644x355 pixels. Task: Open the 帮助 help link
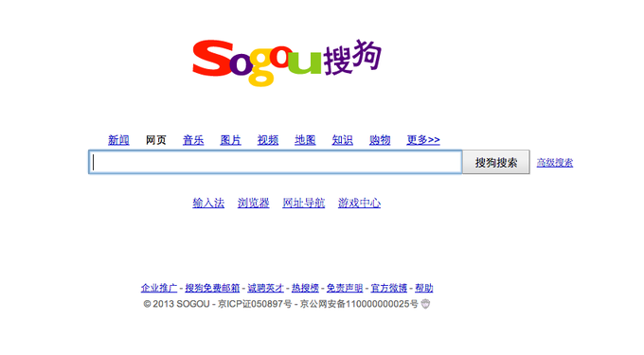click(424, 288)
